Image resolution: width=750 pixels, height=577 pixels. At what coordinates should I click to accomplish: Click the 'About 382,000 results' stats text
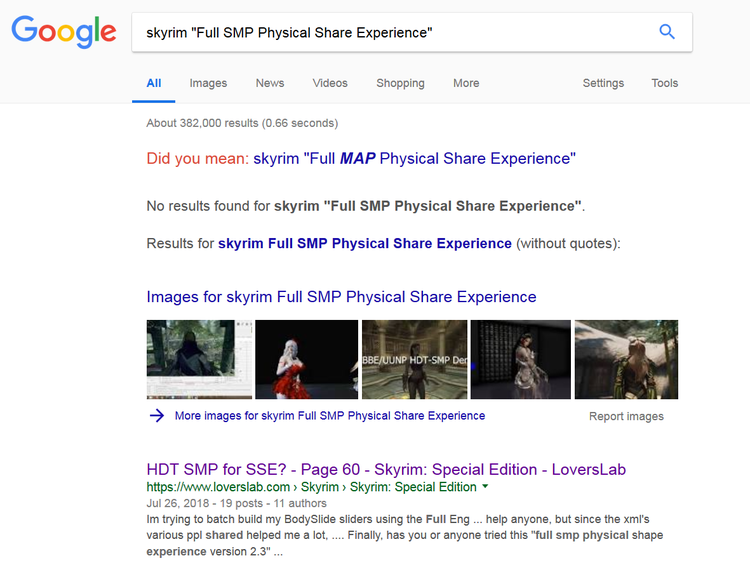click(242, 123)
